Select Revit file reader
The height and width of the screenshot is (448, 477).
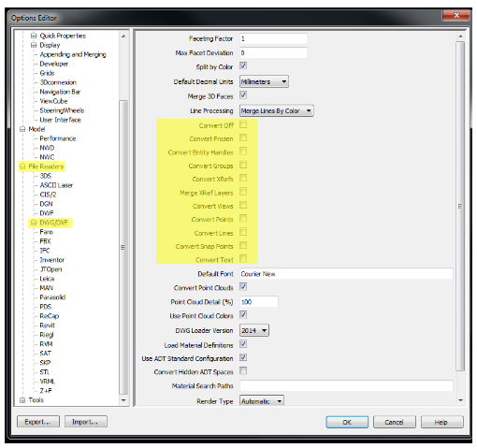tap(47, 325)
